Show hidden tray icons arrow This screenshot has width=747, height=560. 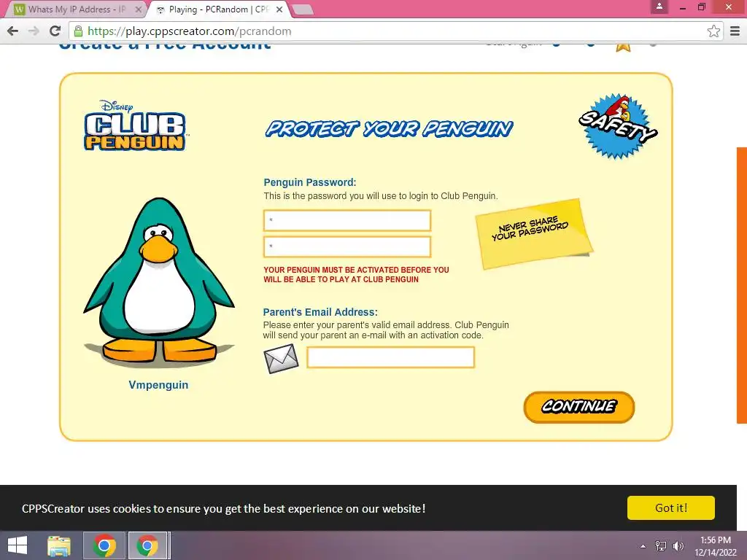tap(643, 545)
